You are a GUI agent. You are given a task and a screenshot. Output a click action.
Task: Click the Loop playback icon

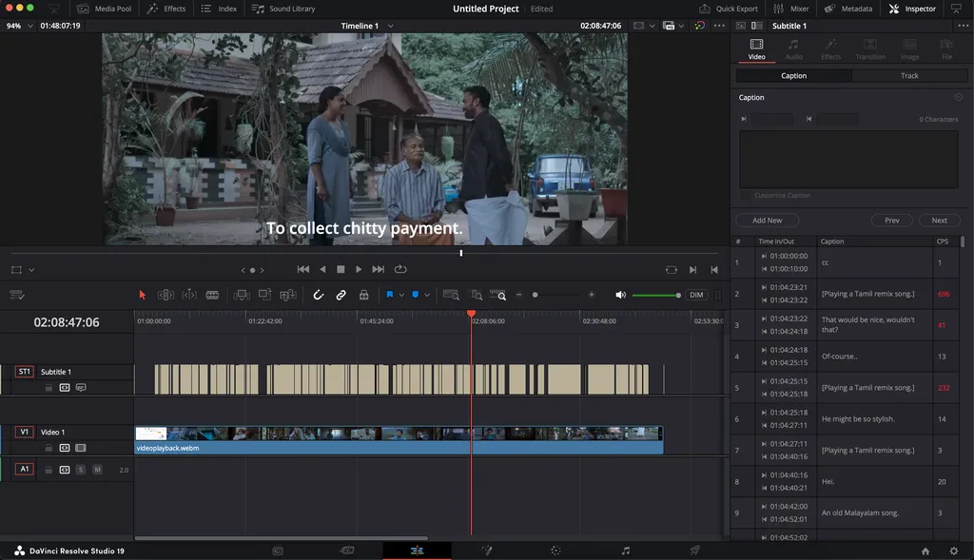[x=400, y=270]
